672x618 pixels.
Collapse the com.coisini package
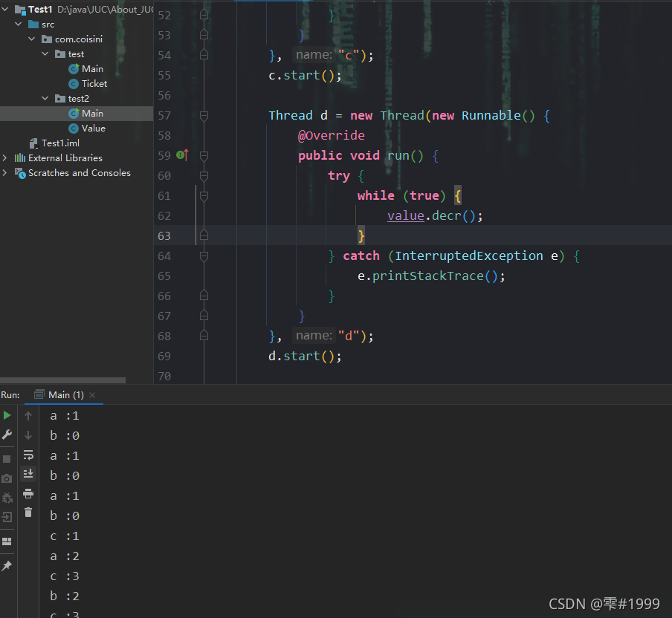(32, 39)
